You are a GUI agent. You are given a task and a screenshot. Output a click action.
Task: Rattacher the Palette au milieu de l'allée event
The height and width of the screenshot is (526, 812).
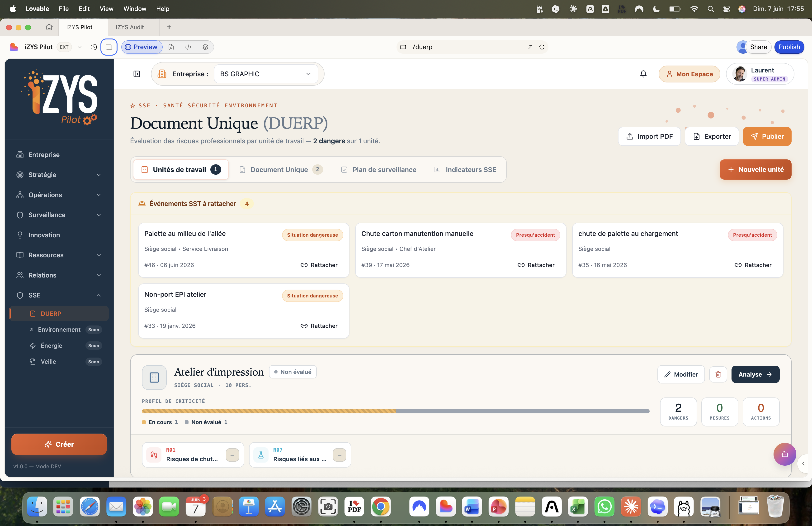(319, 265)
